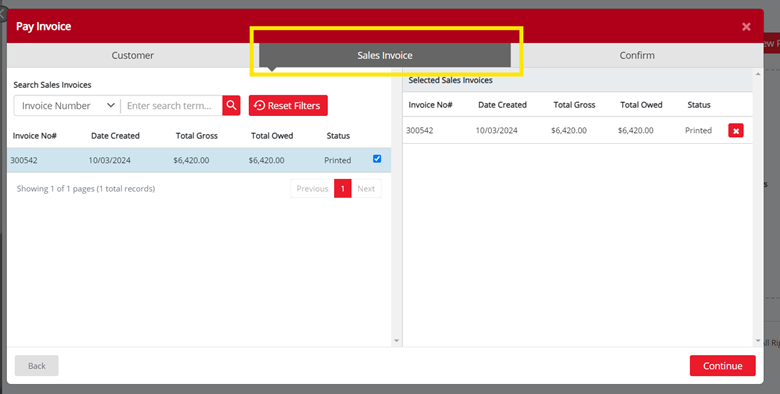
Task: Click invoice number 300542 in search results
Action: click(24, 160)
